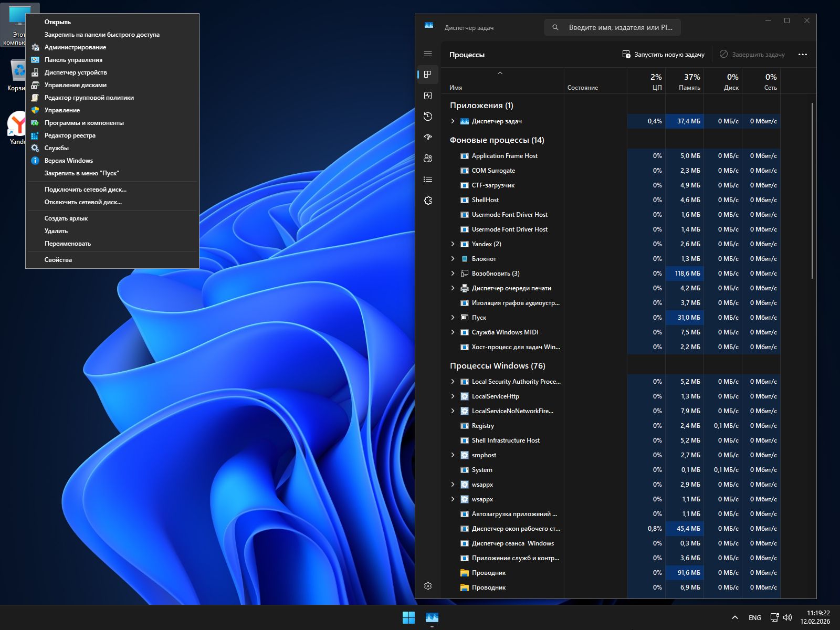
Task: Click Запустить новую задачу button
Action: [664, 55]
